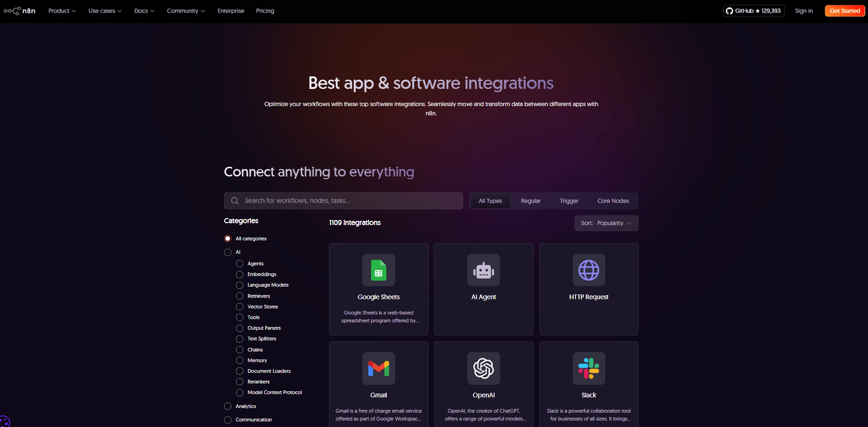Screen dimensions: 868x427
Task: Click the Categories heading
Action: 241,221
